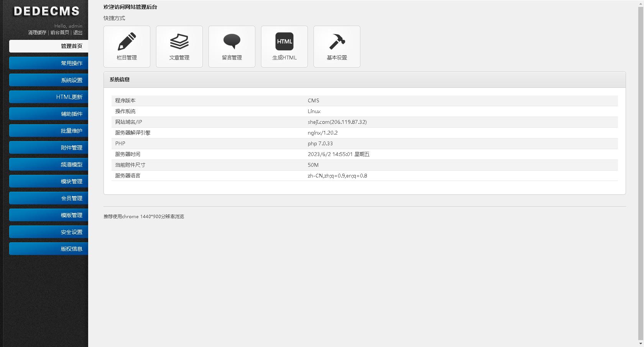This screenshot has height=347, width=644.
Task: Open the 附件管理 menu
Action: (48, 147)
